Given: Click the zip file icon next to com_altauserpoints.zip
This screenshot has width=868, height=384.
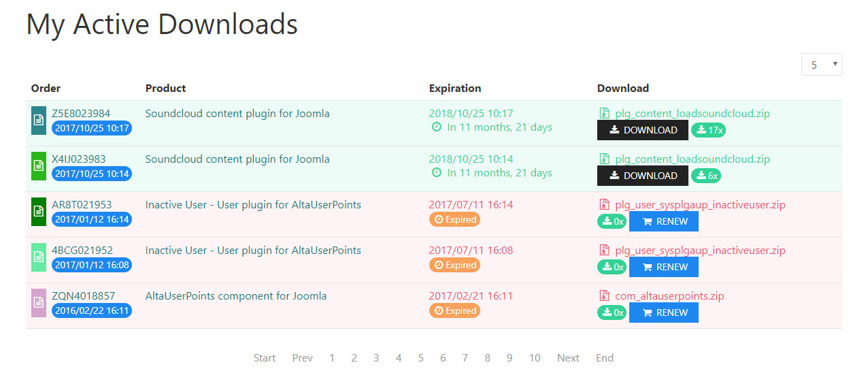Looking at the screenshot, I should pyautogui.click(x=604, y=296).
